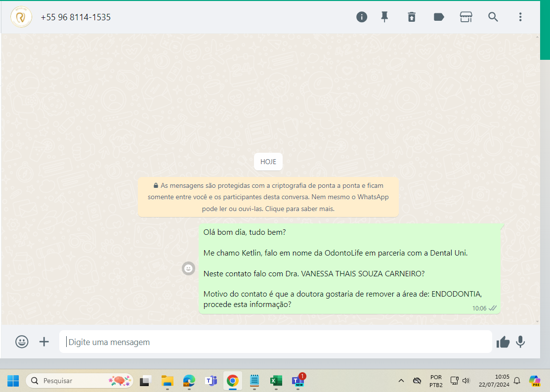Open the Notepad taskbar icon
The width and height of the screenshot is (550, 392).
(x=254, y=381)
